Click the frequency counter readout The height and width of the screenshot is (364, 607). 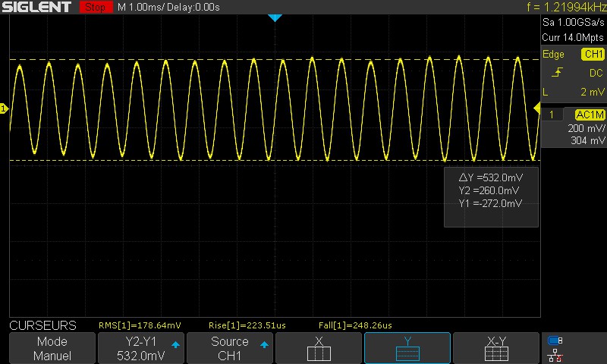click(566, 7)
